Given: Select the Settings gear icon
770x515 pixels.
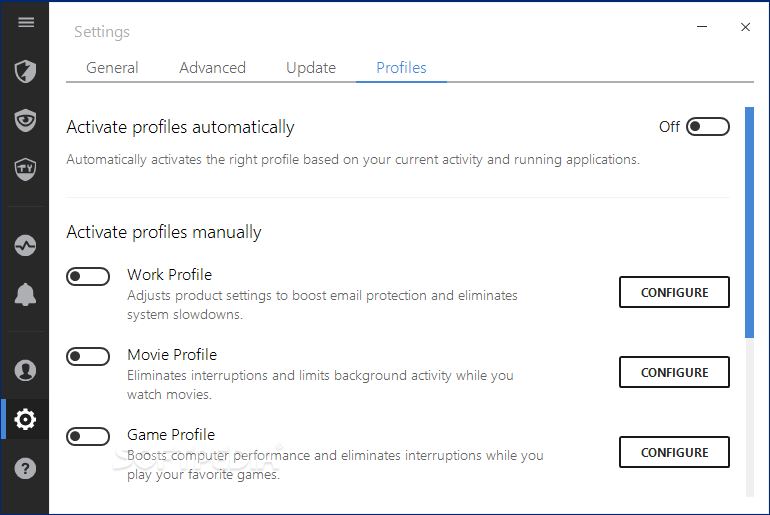Looking at the screenshot, I should coord(25,419).
